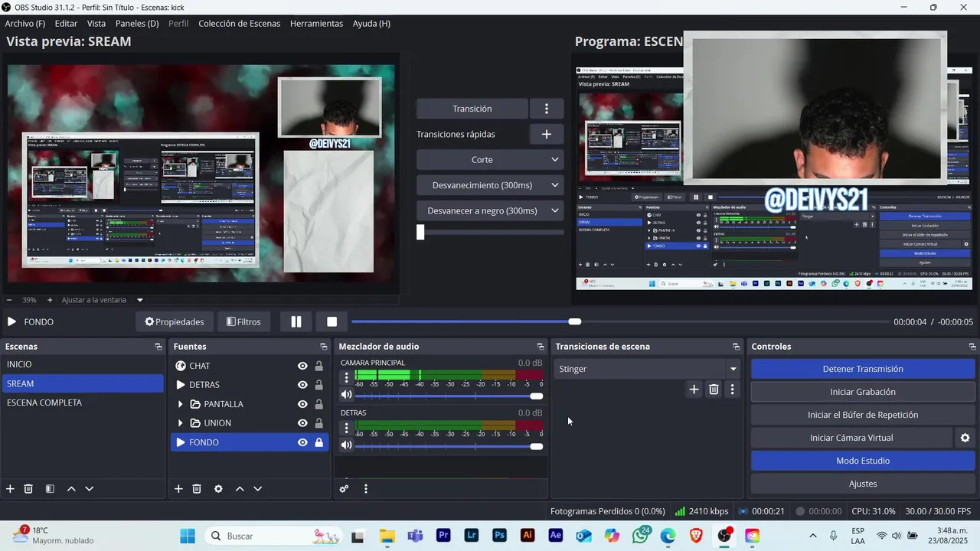Toggle PANTALLA group visibility eye

pyautogui.click(x=303, y=404)
